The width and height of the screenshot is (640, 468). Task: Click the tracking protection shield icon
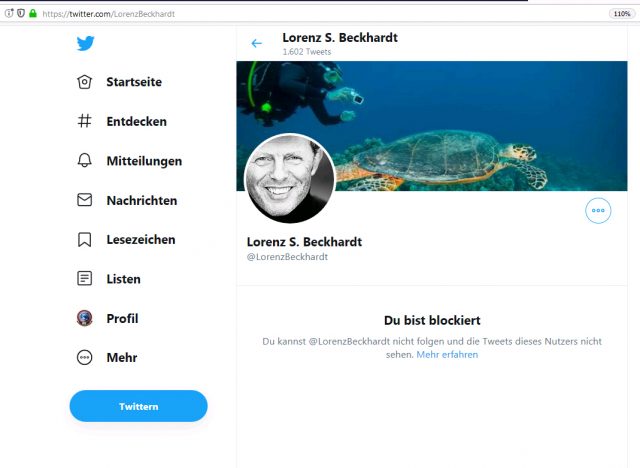point(21,13)
